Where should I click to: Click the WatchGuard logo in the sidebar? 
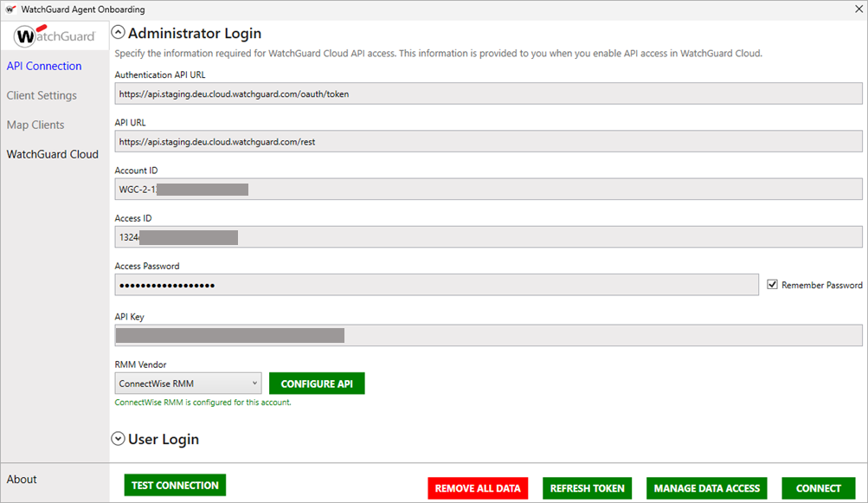pos(55,35)
